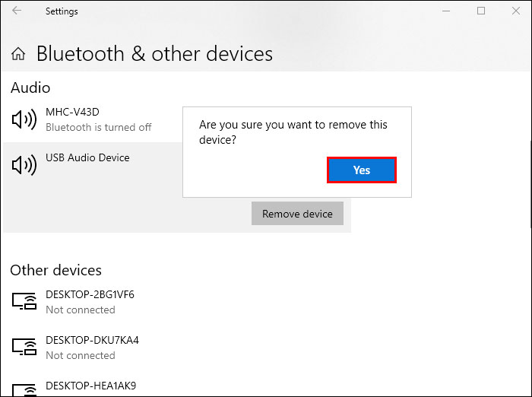532x397 pixels.
Task: Choose the DESKTOP-DKU7KA4 device name
Action: point(92,340)
